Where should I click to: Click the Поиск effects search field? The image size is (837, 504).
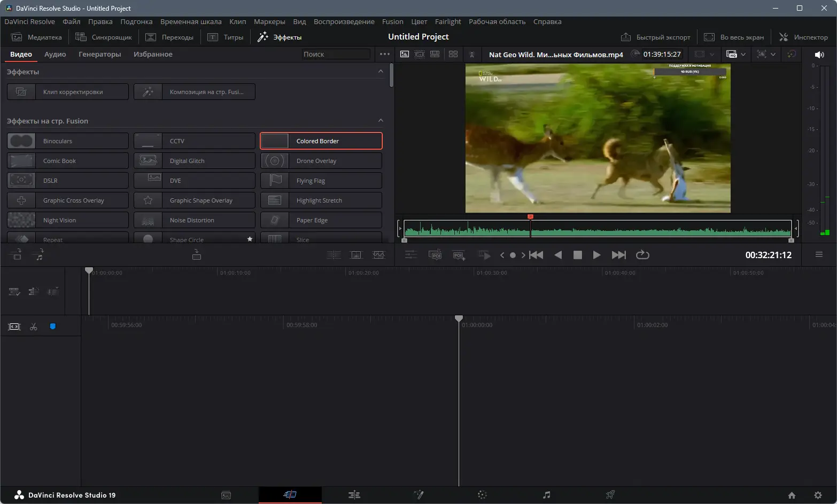pyautogui.click(x=336, y=54)
